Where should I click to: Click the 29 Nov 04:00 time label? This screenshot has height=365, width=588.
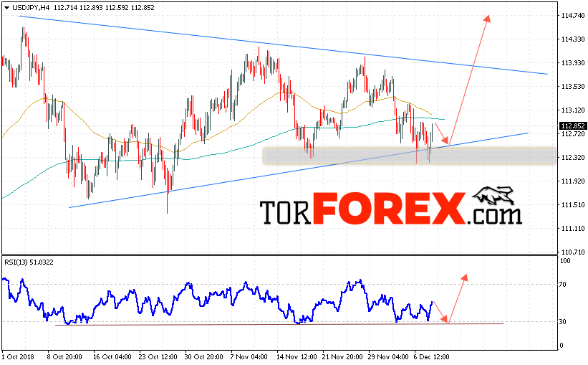pyautogui.click(x=388, y=356)
